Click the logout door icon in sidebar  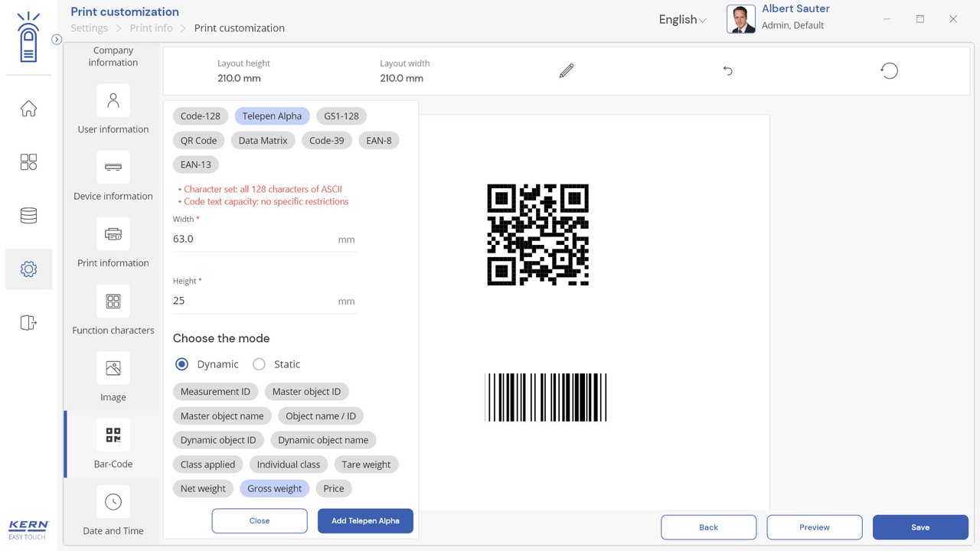pyautogui.click(x=28, y=322)
